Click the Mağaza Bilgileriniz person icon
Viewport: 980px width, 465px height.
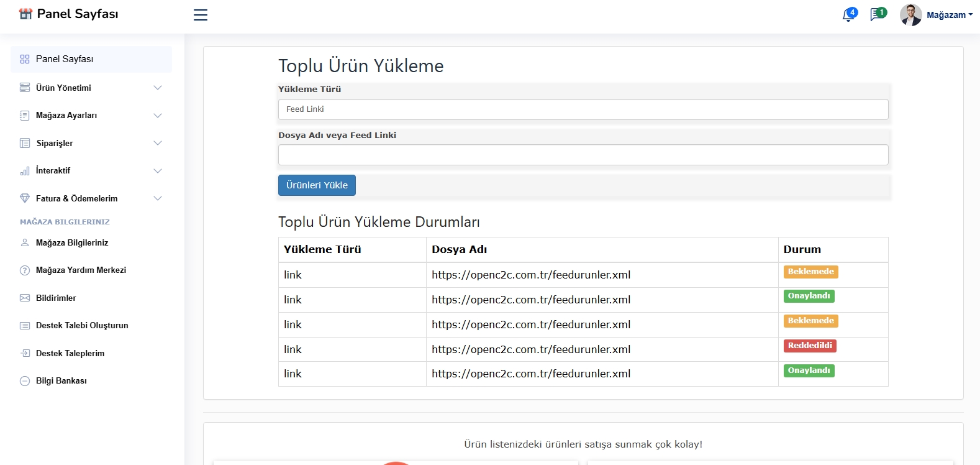[x=25, y=243]
